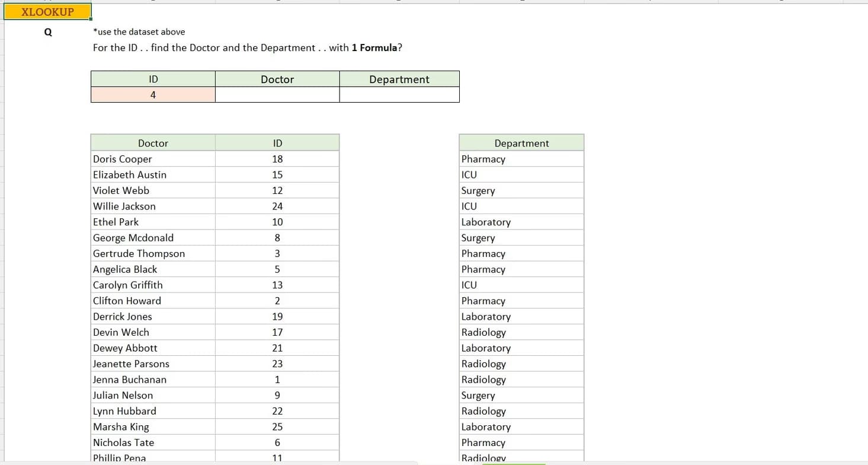Select the George Mcdonald cell
This screenshot has height=465, width=868.
point(153,238)
